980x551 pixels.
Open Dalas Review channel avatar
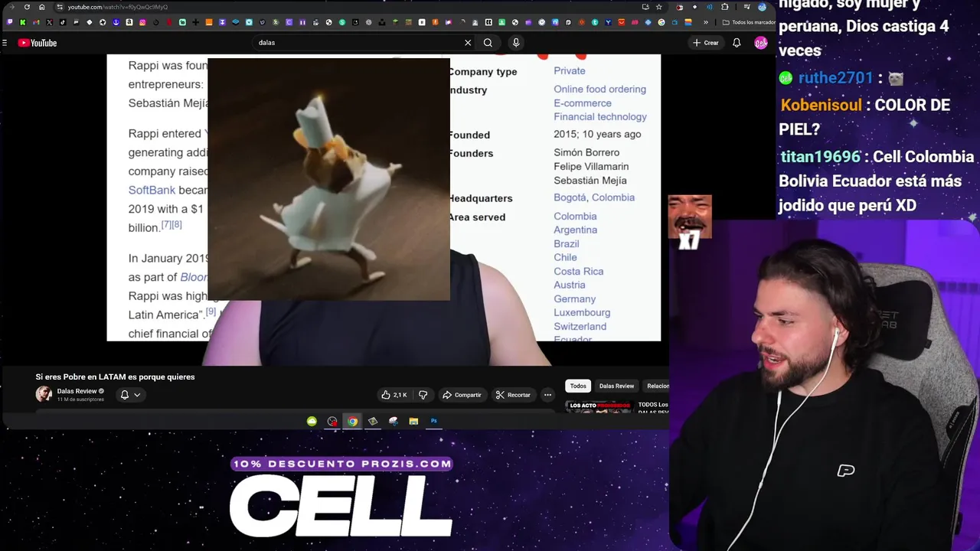click(x=44, y=394)
